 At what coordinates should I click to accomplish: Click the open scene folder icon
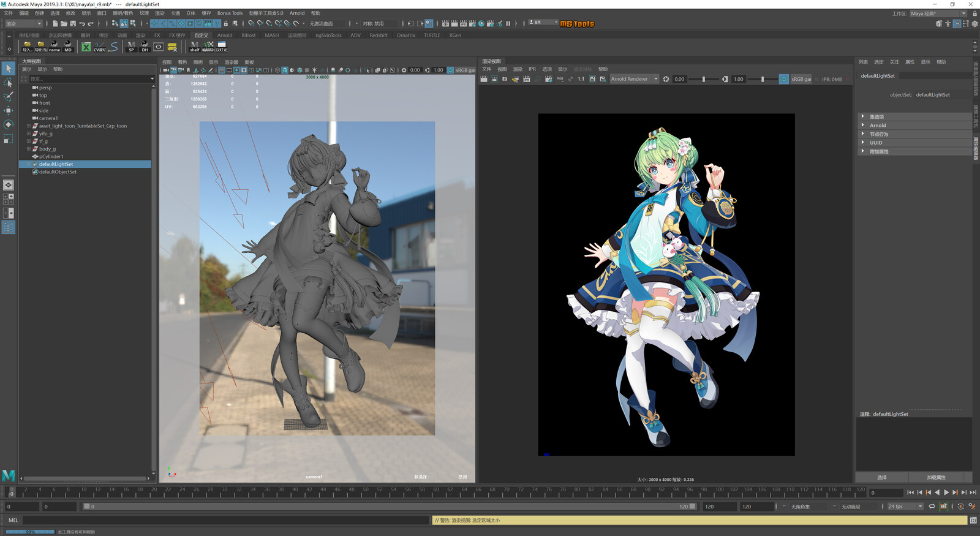[64, 23]
